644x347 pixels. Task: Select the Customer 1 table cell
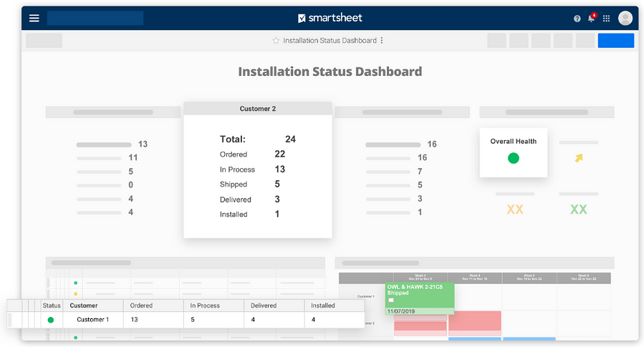coord(93,320)
